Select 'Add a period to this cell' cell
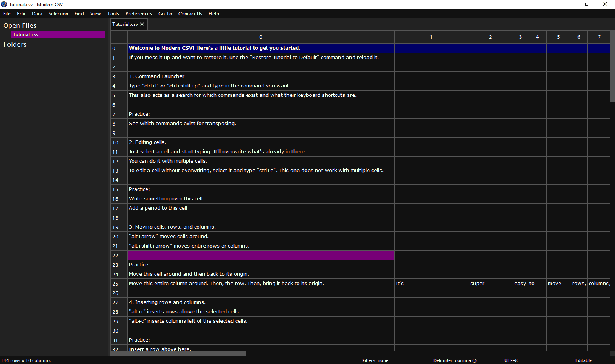Image resolution: width=615 pixels, height=364 pixels. pos(261,208)
